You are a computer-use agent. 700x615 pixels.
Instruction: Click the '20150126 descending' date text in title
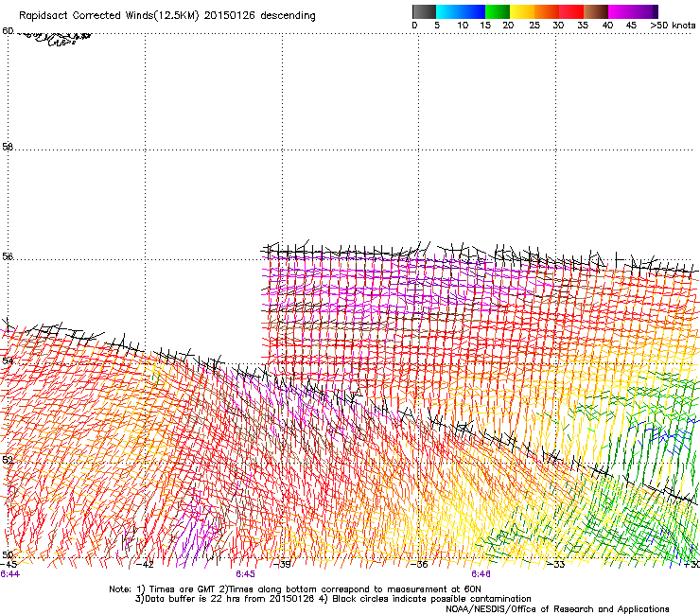tap(260, 16)
